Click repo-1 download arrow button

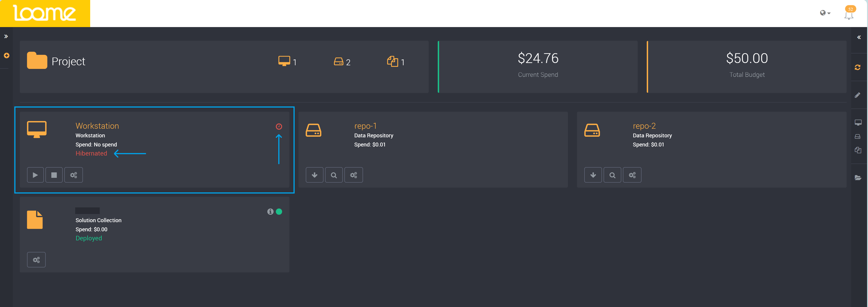click(314, 175)
